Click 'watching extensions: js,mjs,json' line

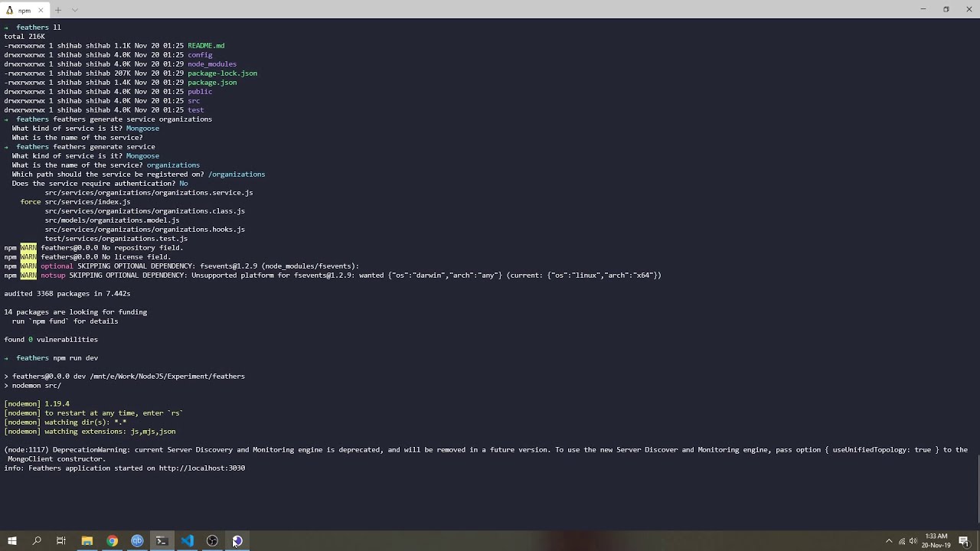(90, 432)
